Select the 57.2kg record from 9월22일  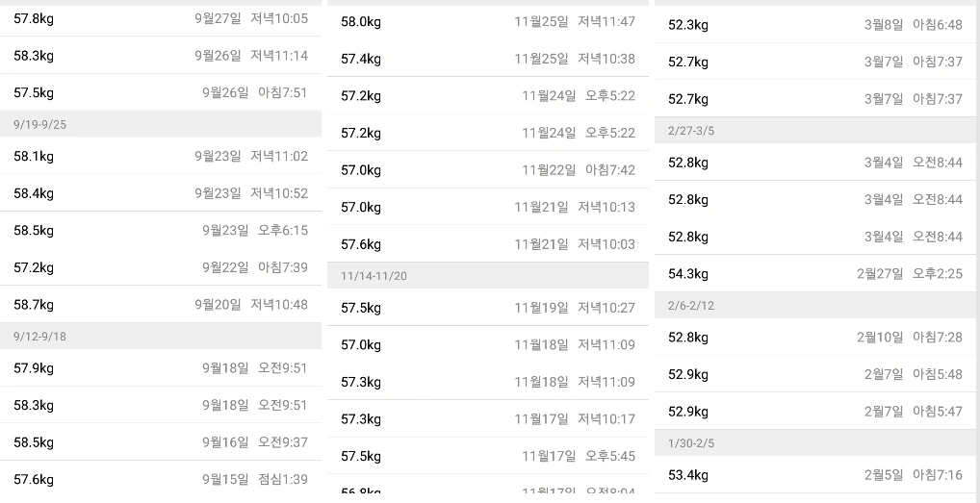coord(161,267)
